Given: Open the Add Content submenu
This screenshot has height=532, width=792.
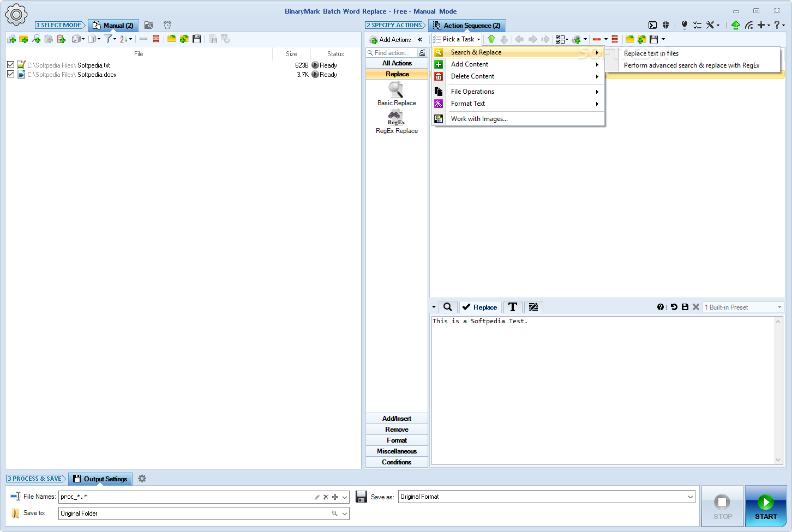Looking at the screenshot, I should pyautogui.click(x=518, y=64).
